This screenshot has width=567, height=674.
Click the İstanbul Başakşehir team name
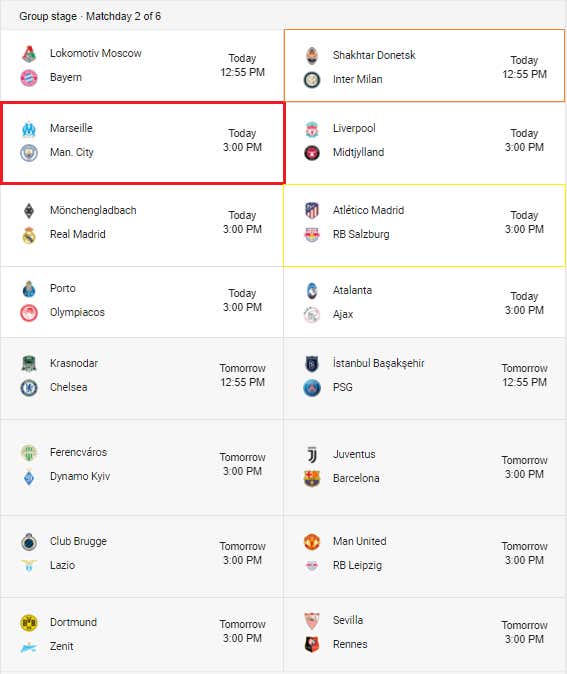tap(378, 363)
